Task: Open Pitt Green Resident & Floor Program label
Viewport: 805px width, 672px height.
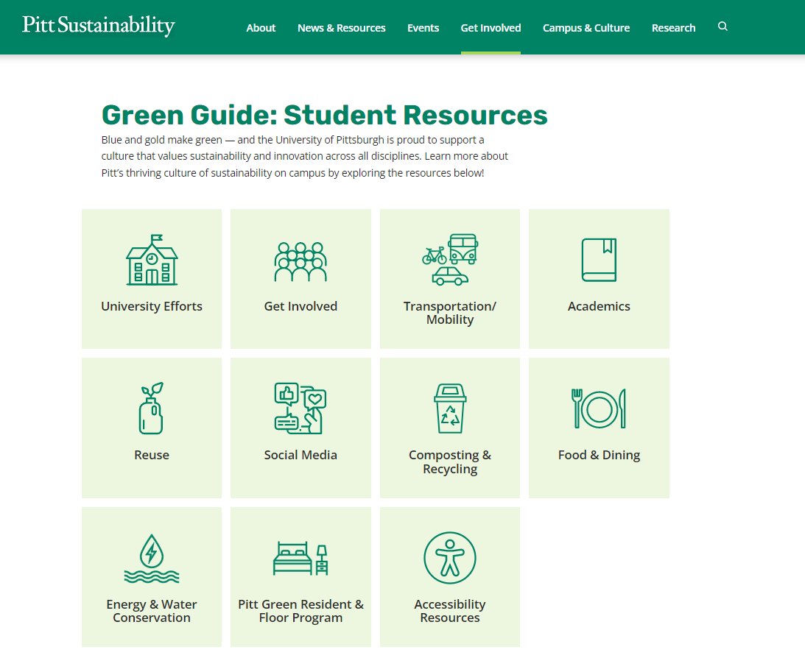Action: [x=300, y=611]
